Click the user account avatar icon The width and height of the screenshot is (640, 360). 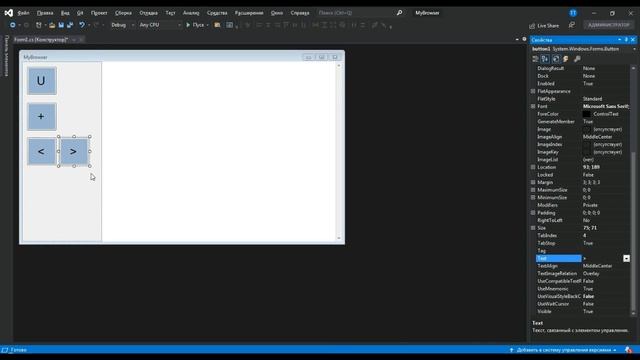coord(573,13)
